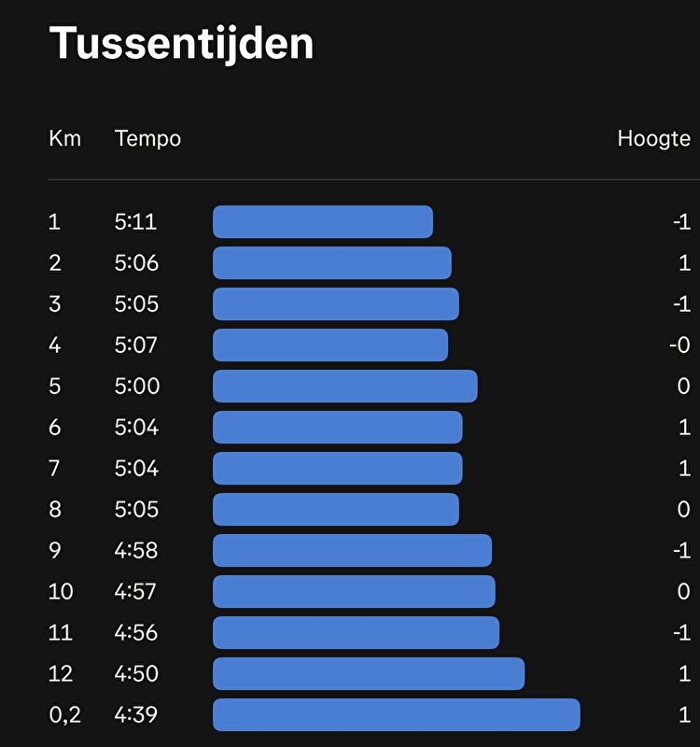Click the Tempo column header
Viewport: 700px width, 747px height.
point(147,139)
